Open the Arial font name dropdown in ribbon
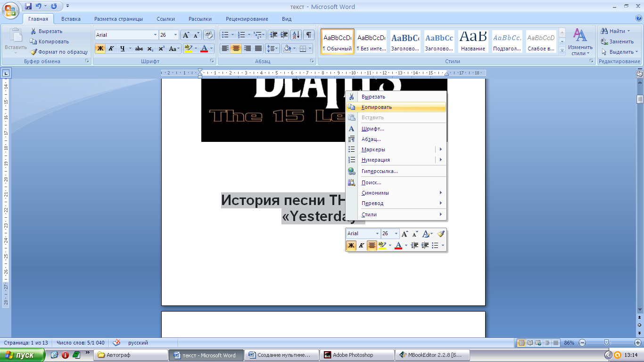Viewport: 644px width, 362px height. pos(155,35)
